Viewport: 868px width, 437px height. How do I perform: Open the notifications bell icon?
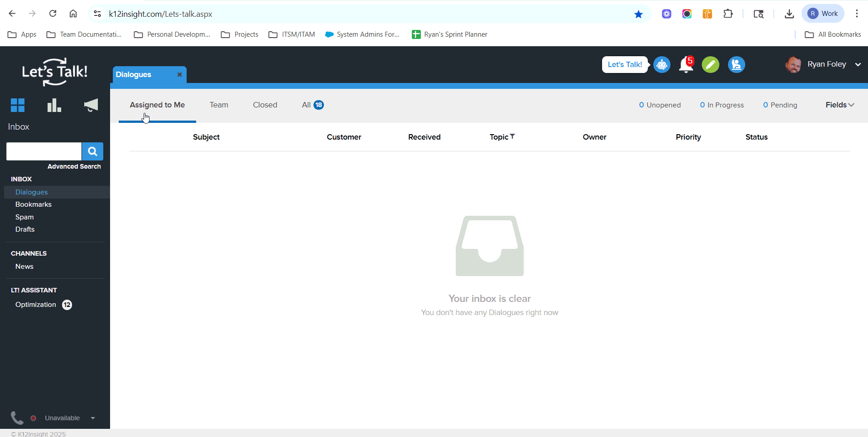686,65
